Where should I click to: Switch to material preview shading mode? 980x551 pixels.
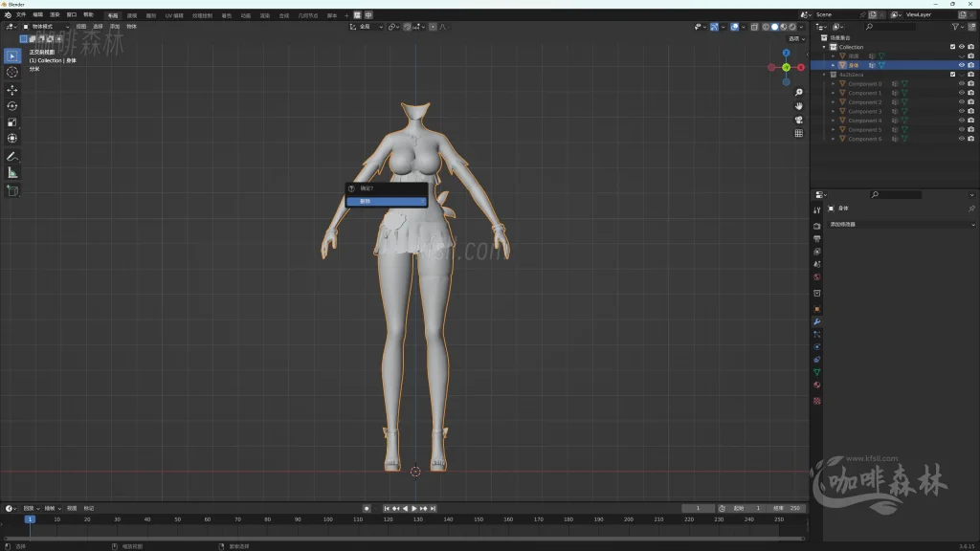(x=784, y=27)
